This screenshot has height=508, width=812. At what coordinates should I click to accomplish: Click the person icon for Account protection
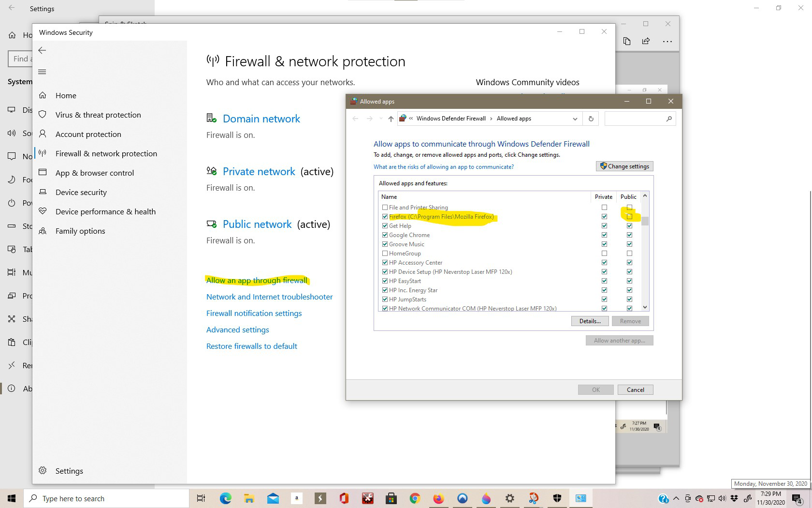pos(43,134)
